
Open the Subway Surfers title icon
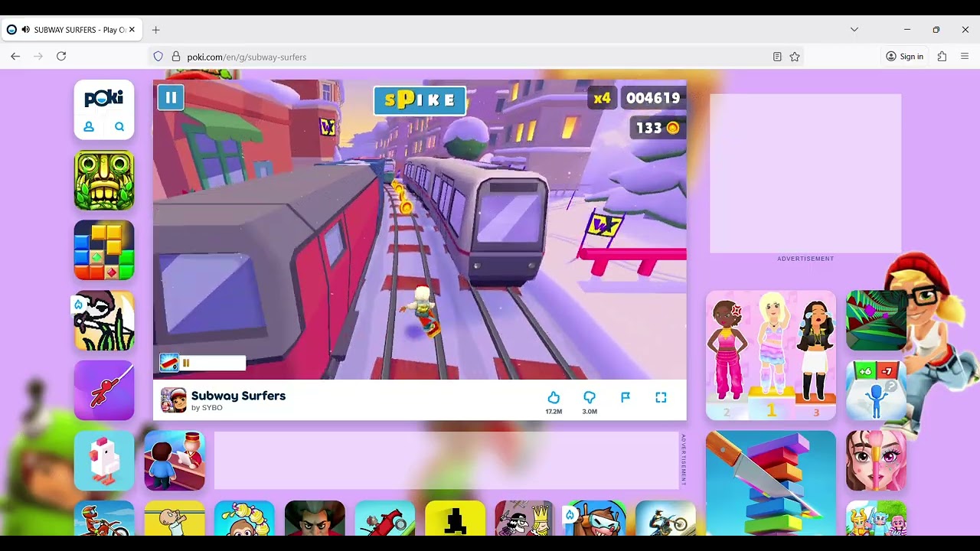coord(173,399)
